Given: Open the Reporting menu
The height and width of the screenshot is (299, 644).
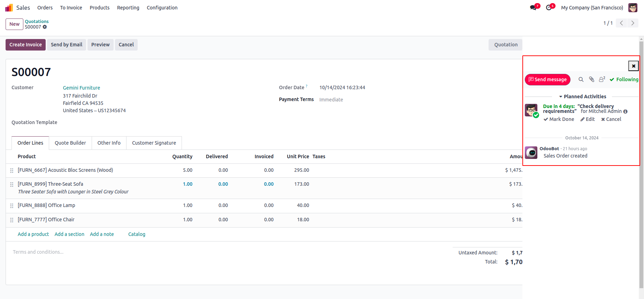Looking at the screenshot, I should click(128, 8).
